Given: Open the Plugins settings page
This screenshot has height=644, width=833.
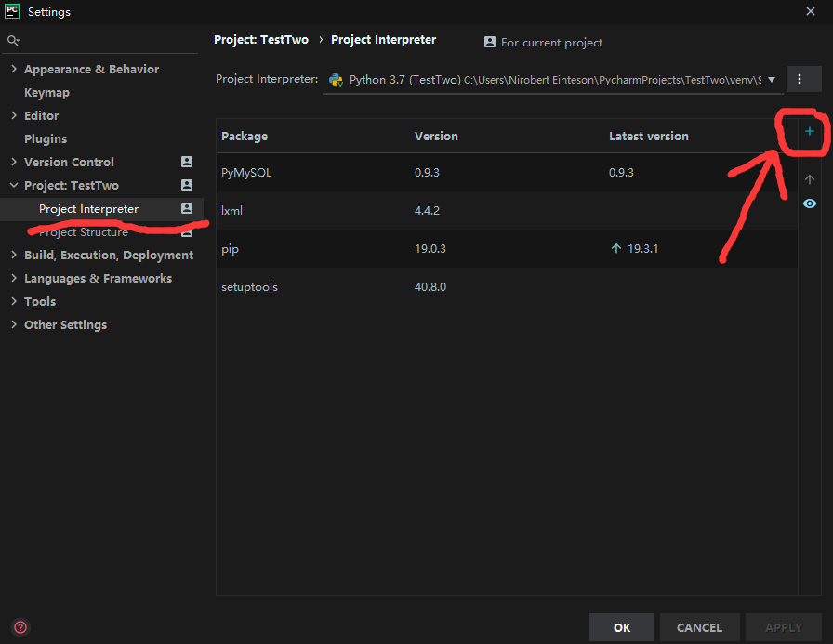Looking at the screenshot, I should tap(46, 138).
